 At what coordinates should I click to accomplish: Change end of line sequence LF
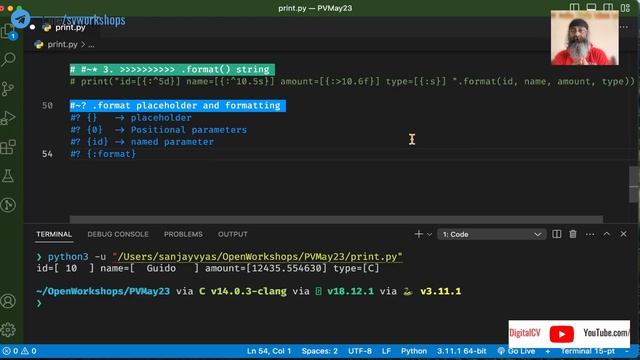[x=386, y=351]
